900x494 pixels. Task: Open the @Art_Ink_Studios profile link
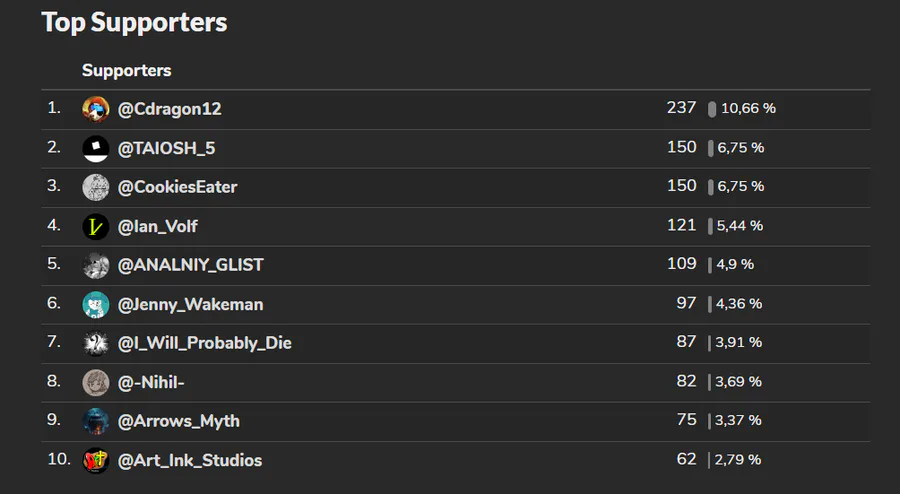(189, 460)
